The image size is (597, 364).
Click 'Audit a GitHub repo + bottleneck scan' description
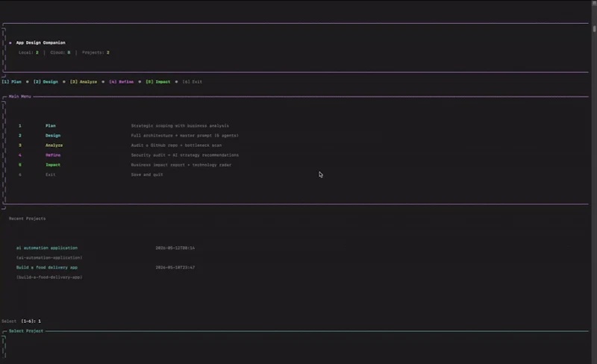point(176,145)
